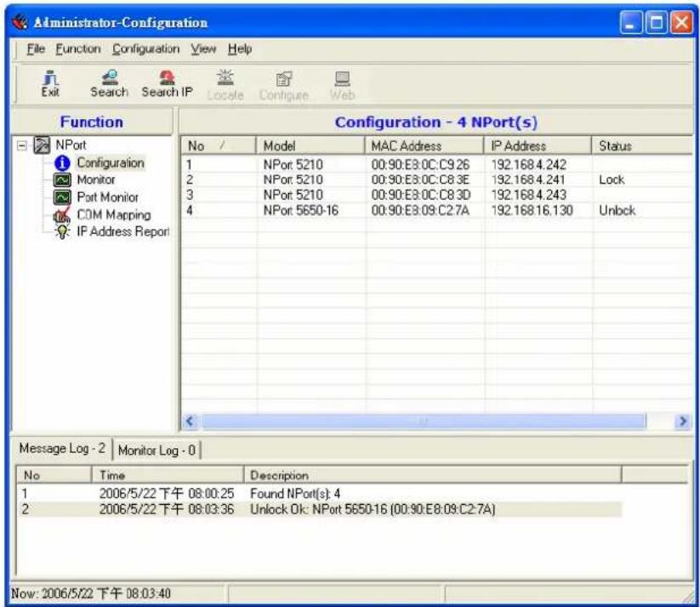Open the Configuration menu
Viewport: 700px width, 607px height.
pos(145,48)
